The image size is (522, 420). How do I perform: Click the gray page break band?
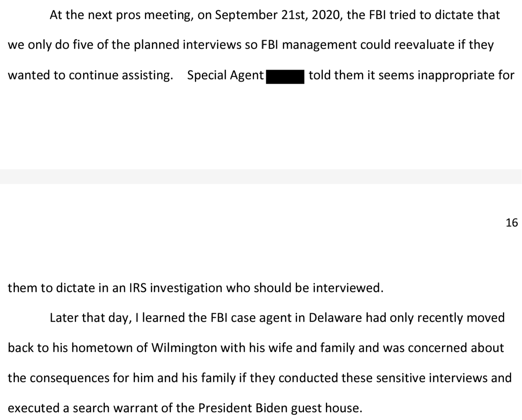(x=261, y=176)
